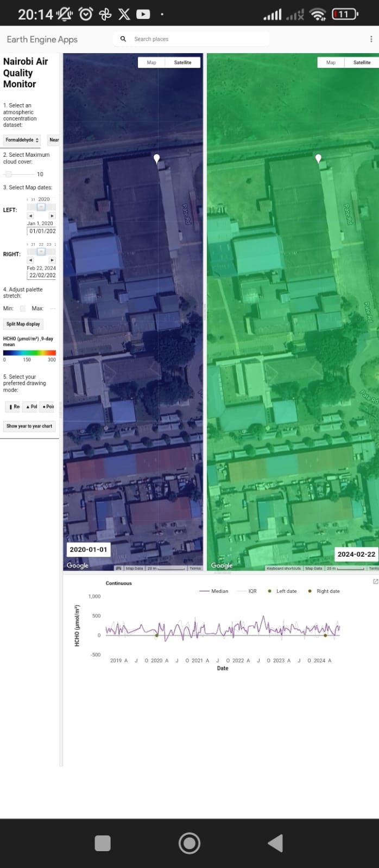Image resolution: width=379 pixels, height=868 pixels.
Task: Tap the fan-shaped notification icon
Action: [105, 14]
